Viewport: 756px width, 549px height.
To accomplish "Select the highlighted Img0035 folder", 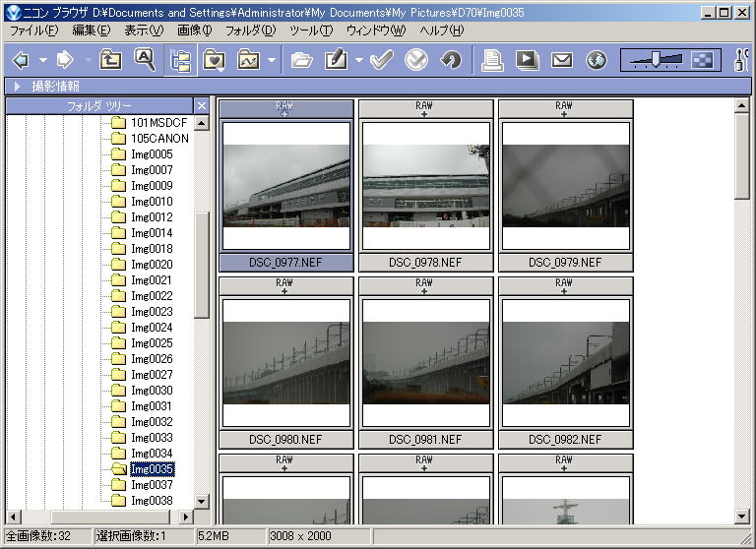I will 152,469.
